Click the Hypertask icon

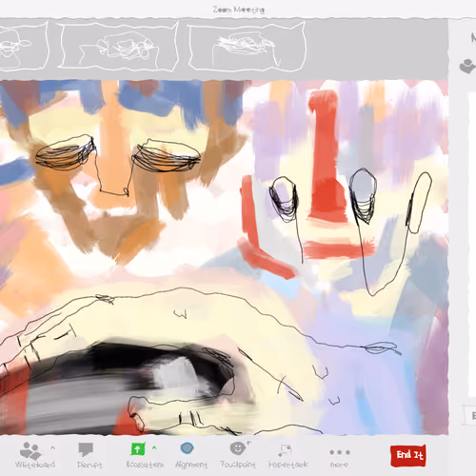285,450
